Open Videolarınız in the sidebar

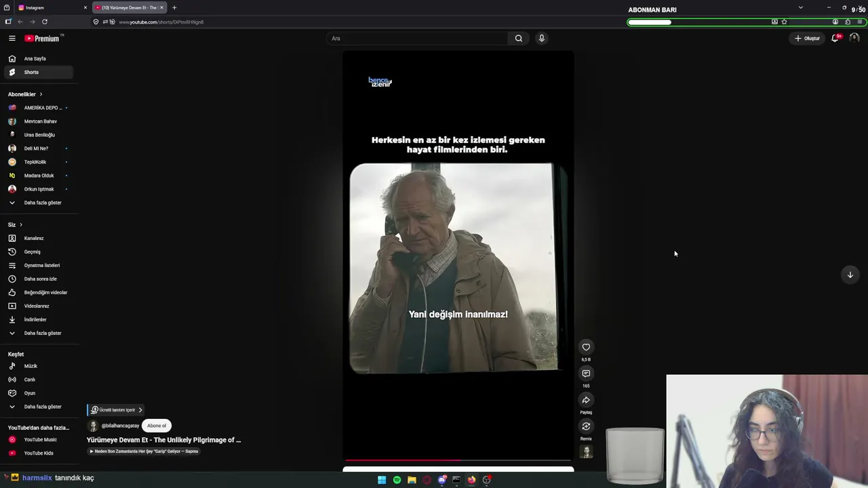click(39, 306)
